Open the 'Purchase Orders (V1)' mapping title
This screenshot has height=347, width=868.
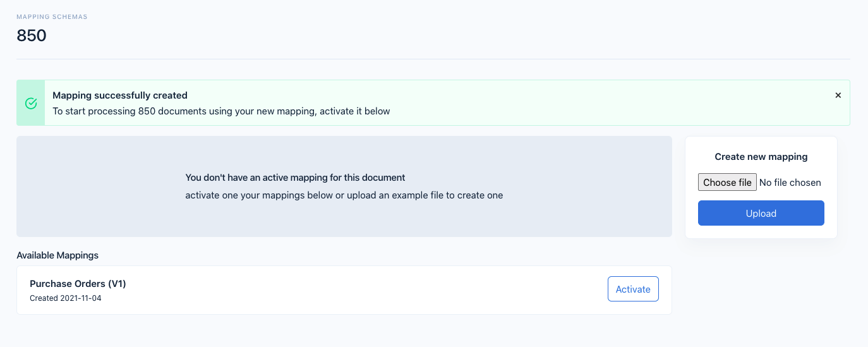[x=78, y=284]
